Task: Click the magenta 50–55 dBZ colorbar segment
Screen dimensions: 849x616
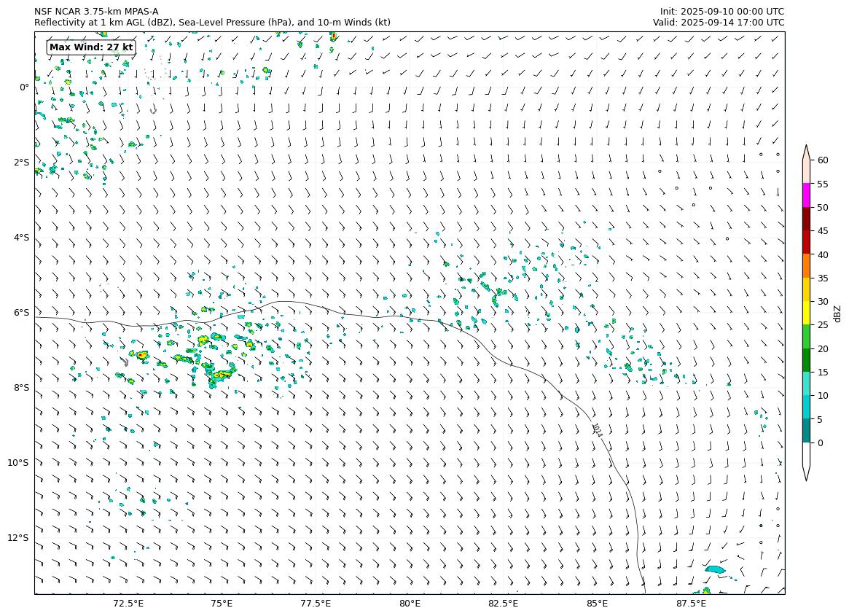Action: (x=807, y=195)
